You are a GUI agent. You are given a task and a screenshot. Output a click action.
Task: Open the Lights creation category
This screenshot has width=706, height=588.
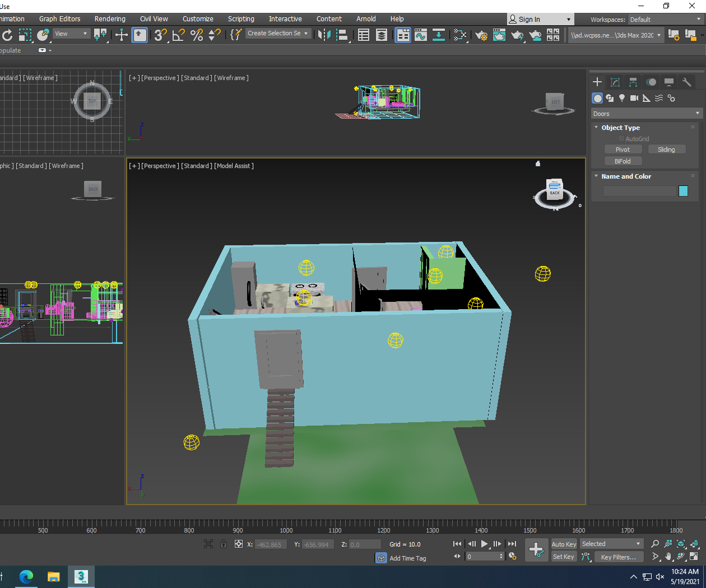(622, 98)
